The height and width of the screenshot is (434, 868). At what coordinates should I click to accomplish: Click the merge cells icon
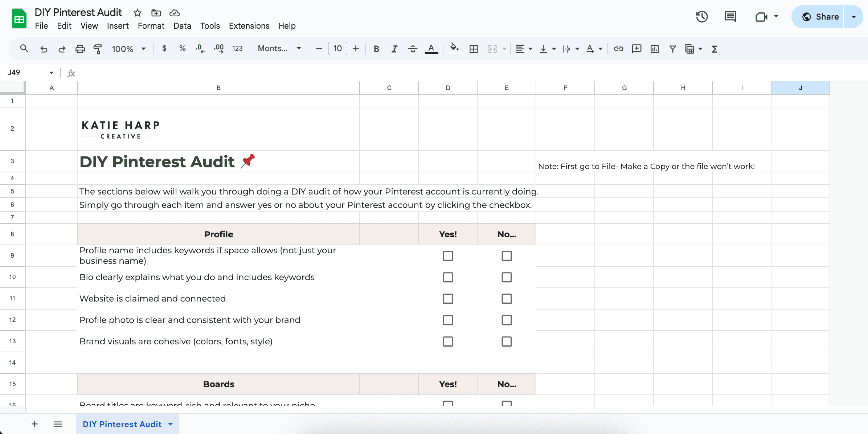tap(492, 49)
